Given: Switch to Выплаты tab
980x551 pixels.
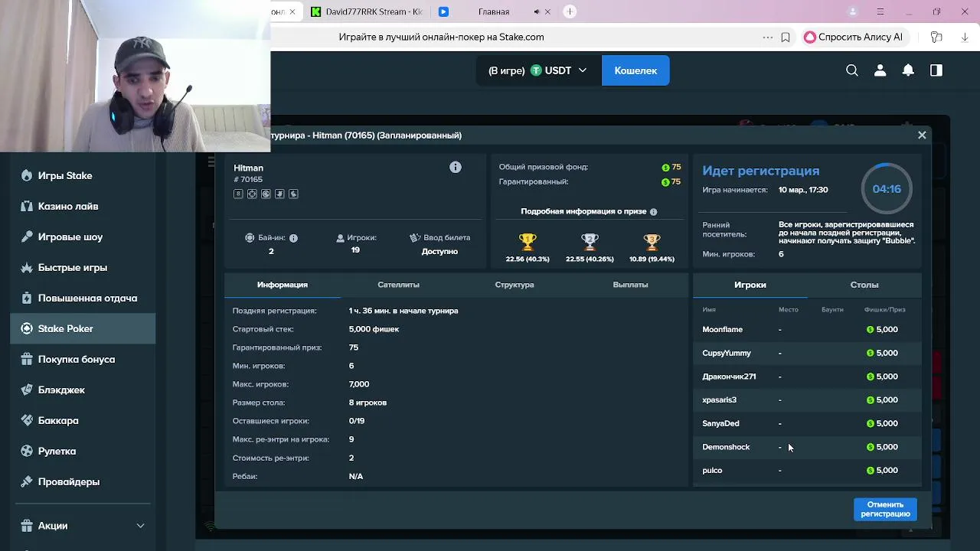Looking at the screenshot, I should 630,285.
